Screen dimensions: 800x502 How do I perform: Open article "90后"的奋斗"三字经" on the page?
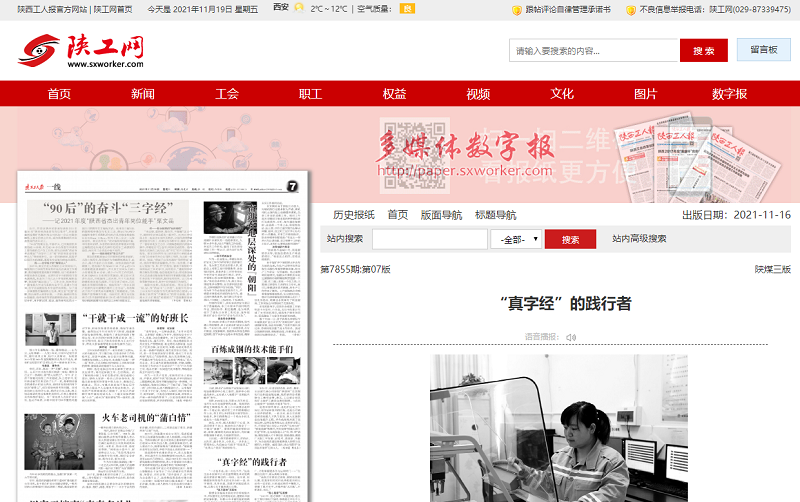point(108,208)
